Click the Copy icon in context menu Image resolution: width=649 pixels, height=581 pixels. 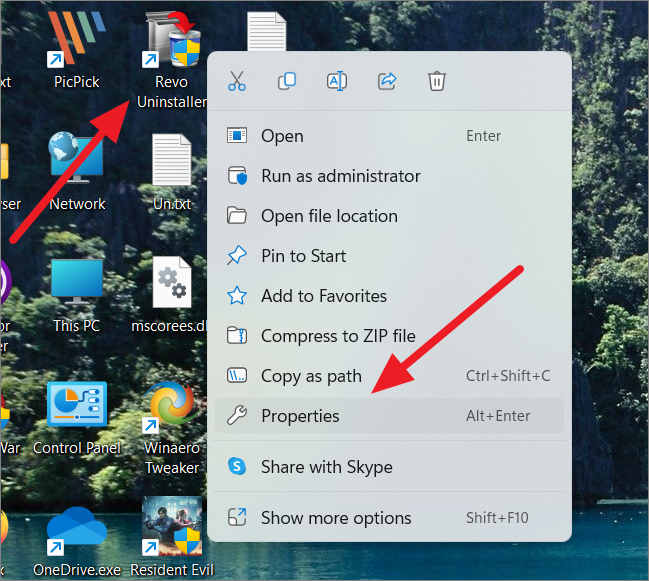tap(287, 81)
